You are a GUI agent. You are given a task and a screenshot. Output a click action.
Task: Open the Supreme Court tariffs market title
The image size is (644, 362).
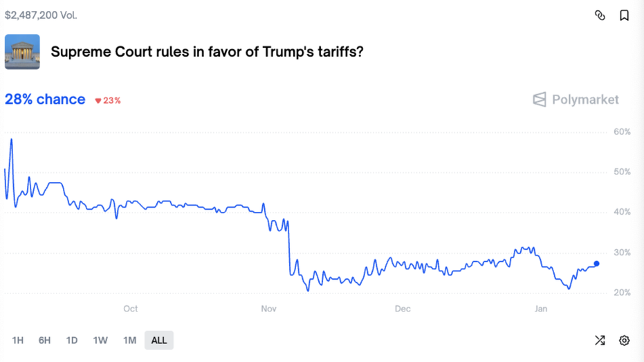[x=207, y=52]
